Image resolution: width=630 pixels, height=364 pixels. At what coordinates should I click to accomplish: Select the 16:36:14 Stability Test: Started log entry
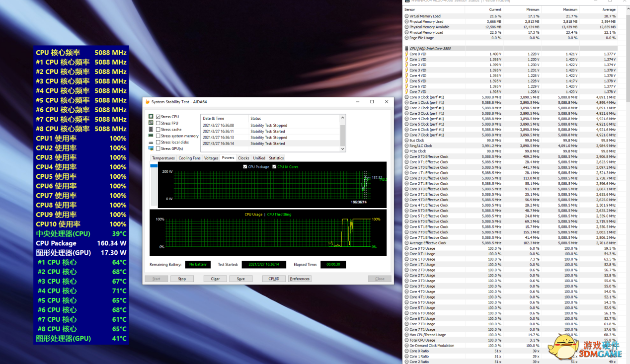270,144
